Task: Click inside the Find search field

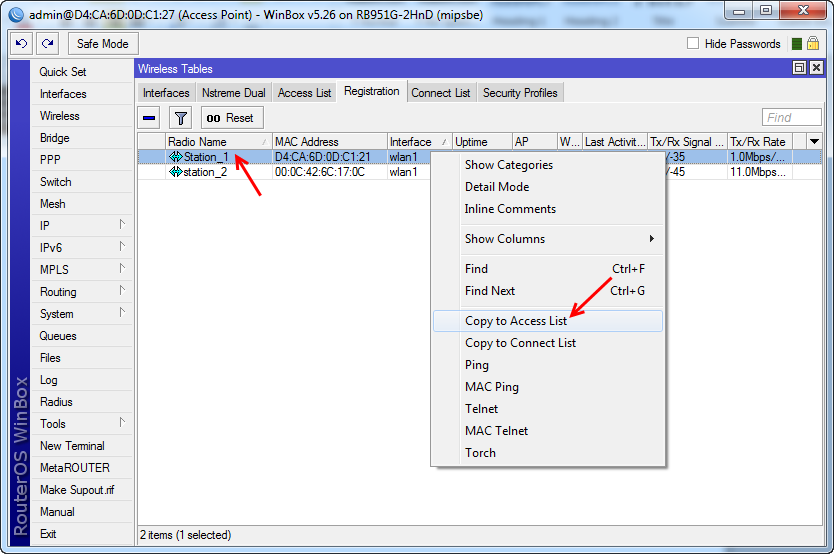Action: [791, 117]
